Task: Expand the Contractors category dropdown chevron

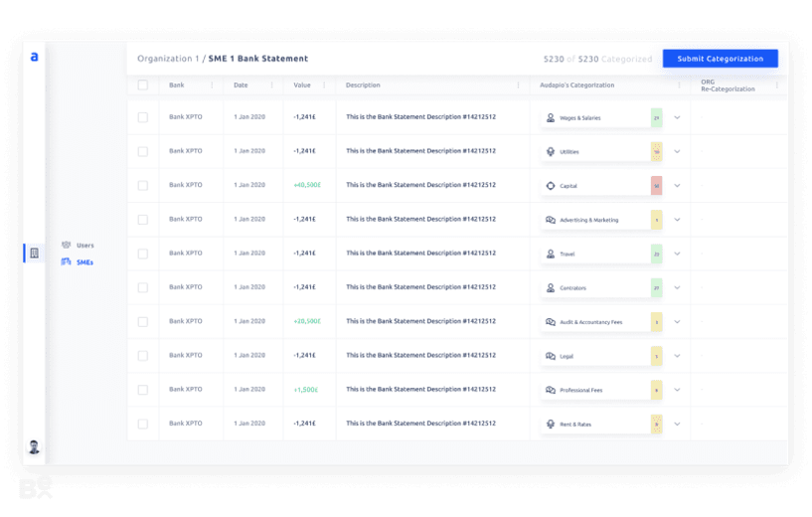Action: (677, 287)
